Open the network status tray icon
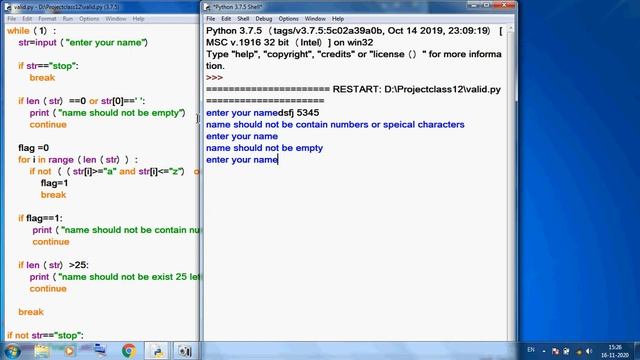The height and width of the screenshot is (360, 640). [566, 351]
